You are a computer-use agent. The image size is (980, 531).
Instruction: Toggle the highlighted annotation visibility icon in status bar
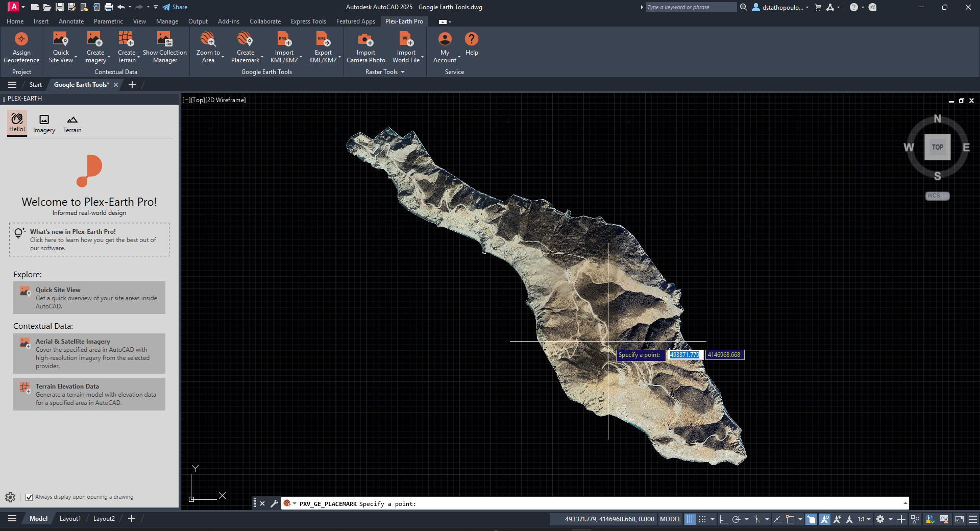pyautogui.click(x=824, y=519)
